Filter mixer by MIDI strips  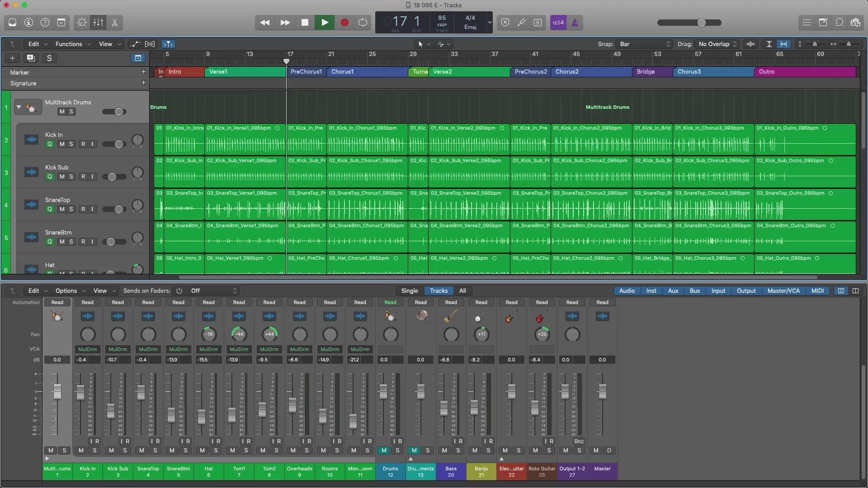[817, 291]
